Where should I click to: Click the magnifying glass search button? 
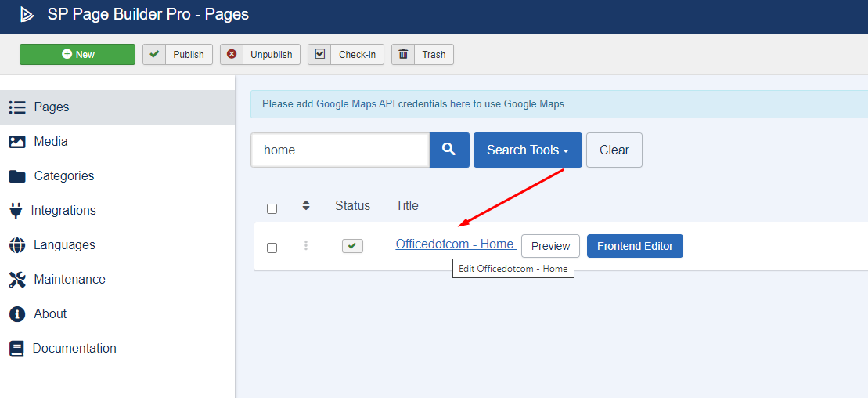coord(449,150)
